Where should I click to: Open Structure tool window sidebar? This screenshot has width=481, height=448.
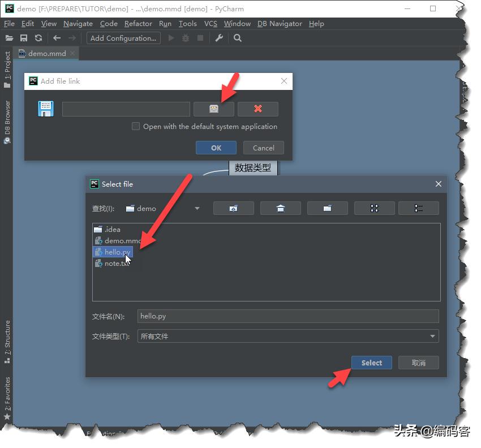[x=7, y=342]
